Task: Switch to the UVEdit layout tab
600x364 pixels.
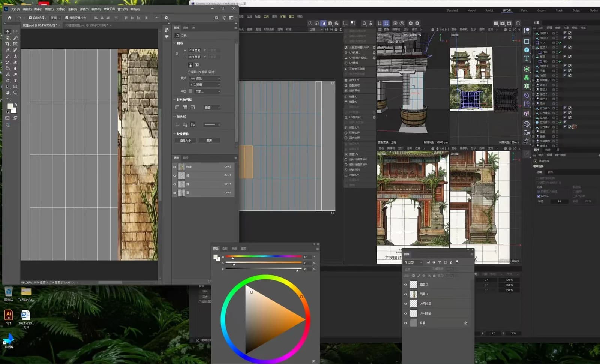Action: 507,10
